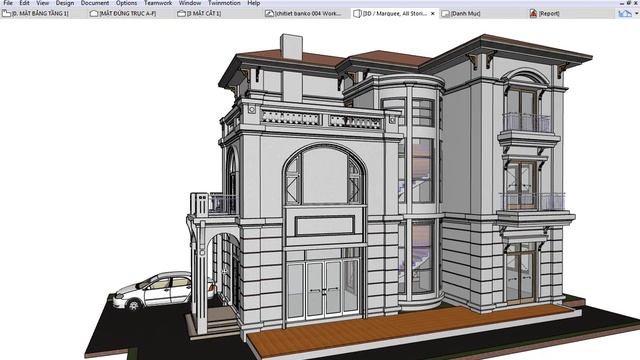The width and height of the screenshot is (640, 360).
Task: Open the View menu
Action: (x=42, y=3)
